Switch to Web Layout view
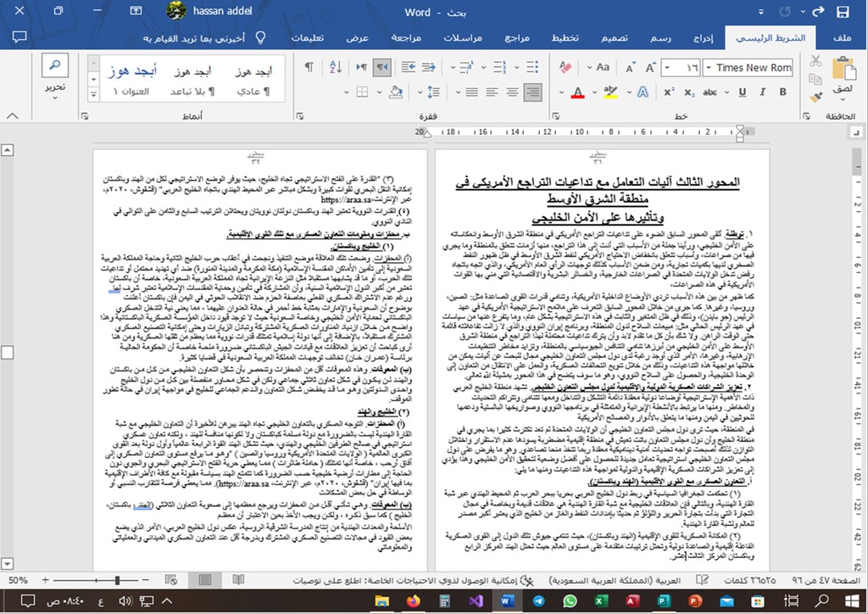The width and height of the screenshot is (868, 614). coord(171,580)
